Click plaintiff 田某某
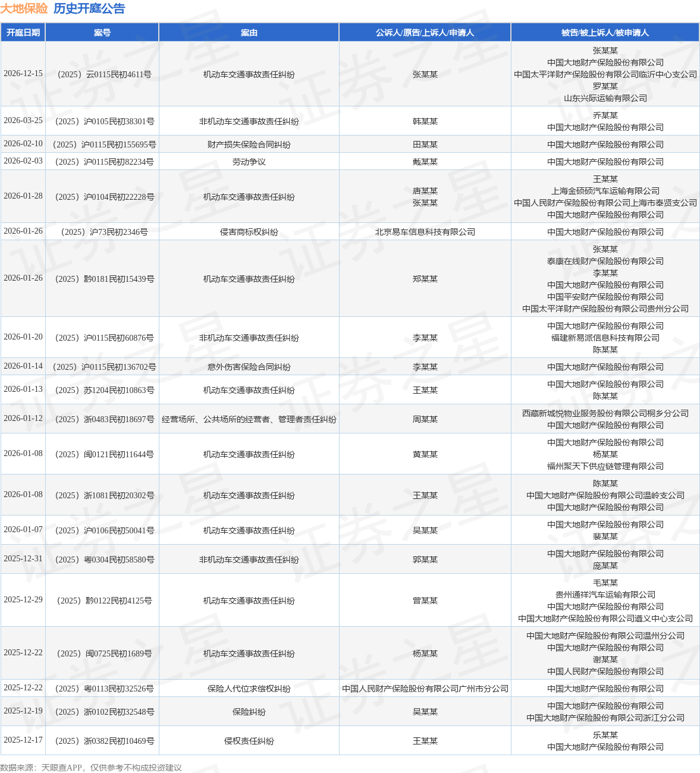This screenshot has width=700, height=773. 425,144
